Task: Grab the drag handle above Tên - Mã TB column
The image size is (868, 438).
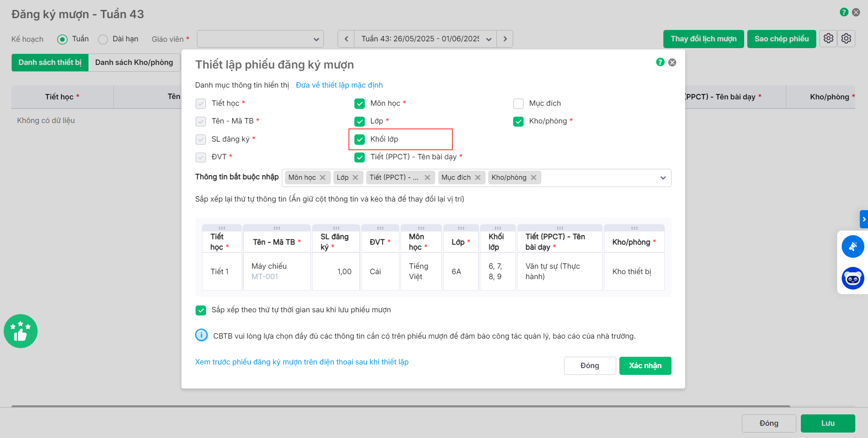Action: (x=277, y=228)
